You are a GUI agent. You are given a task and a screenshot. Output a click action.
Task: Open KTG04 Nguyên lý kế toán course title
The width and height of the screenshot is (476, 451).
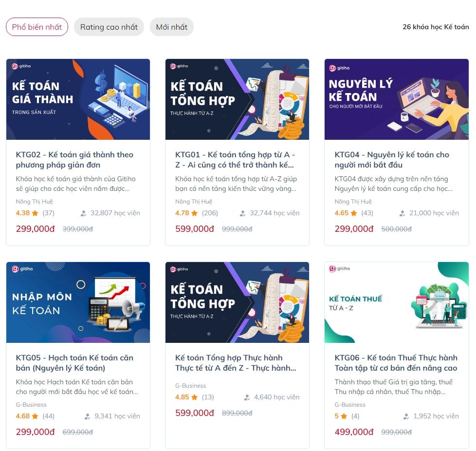(x=392, y=160)
